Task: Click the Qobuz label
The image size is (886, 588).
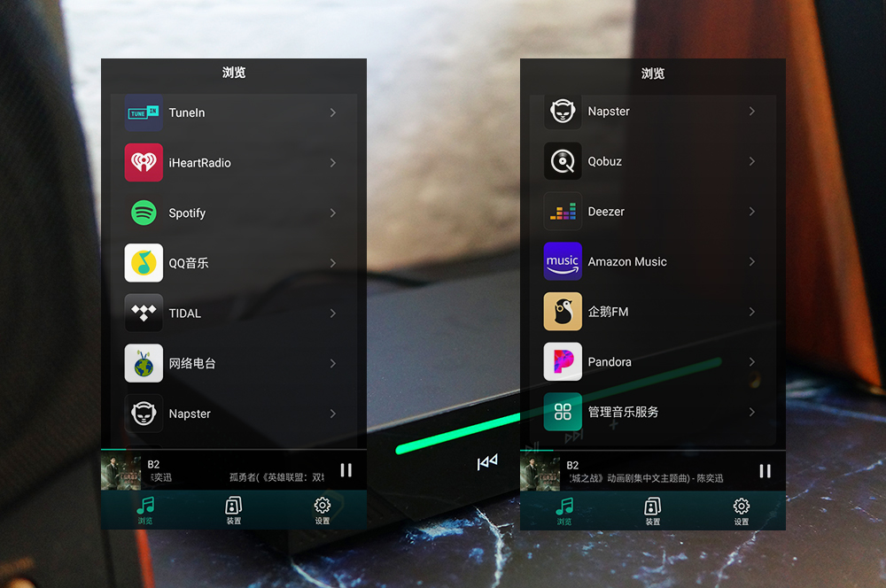Action: point(605,161)
